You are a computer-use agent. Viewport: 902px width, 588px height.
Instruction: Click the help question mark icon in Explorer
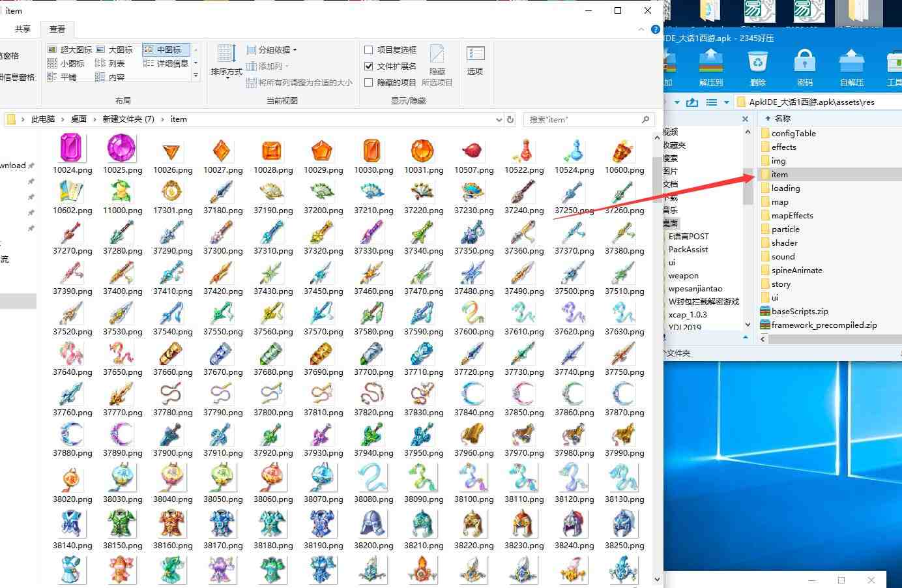coord(656,29)
